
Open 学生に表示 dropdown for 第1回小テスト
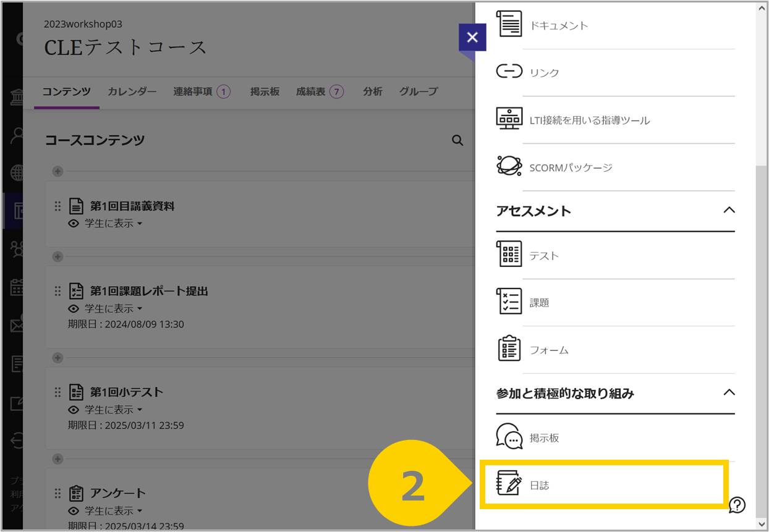113,410
